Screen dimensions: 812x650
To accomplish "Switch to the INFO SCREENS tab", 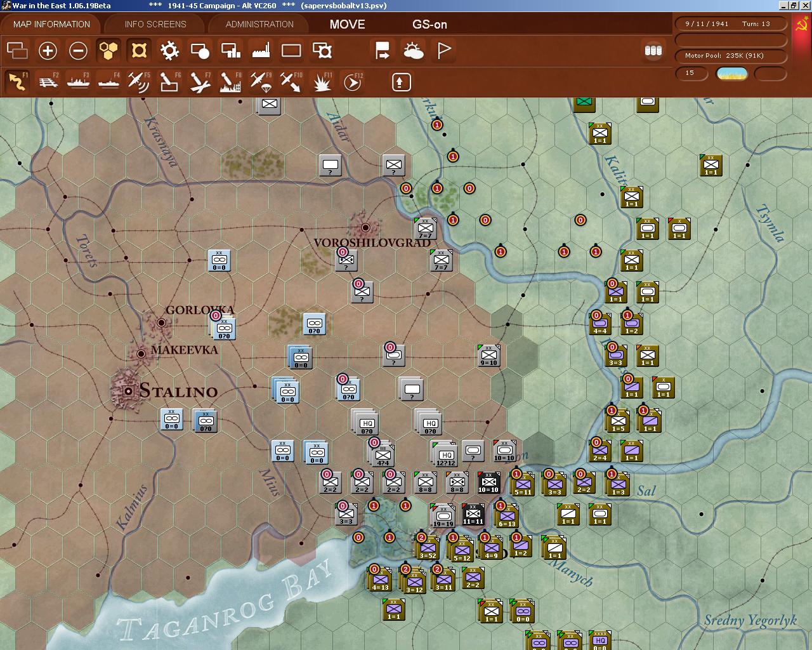I will (155, 24).
